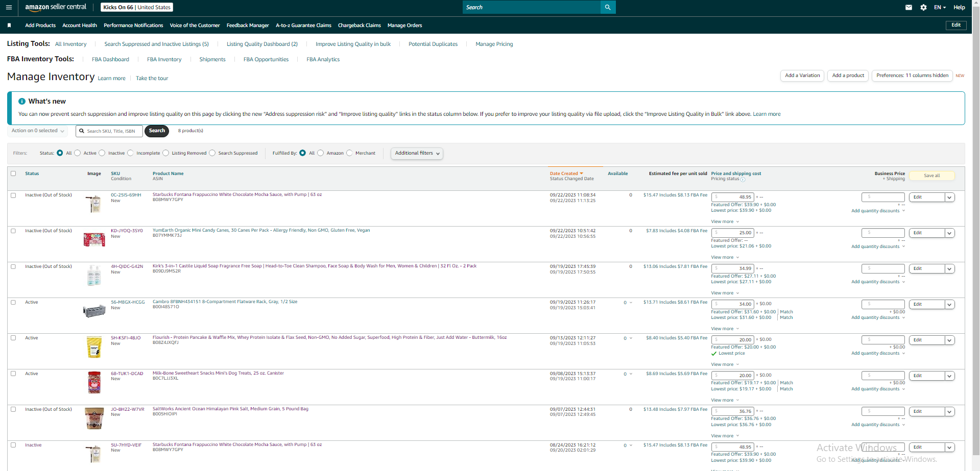Click the Pricing status info icon
The height and width of the screenshot is (471, 980).
click(x=743, y=179)
